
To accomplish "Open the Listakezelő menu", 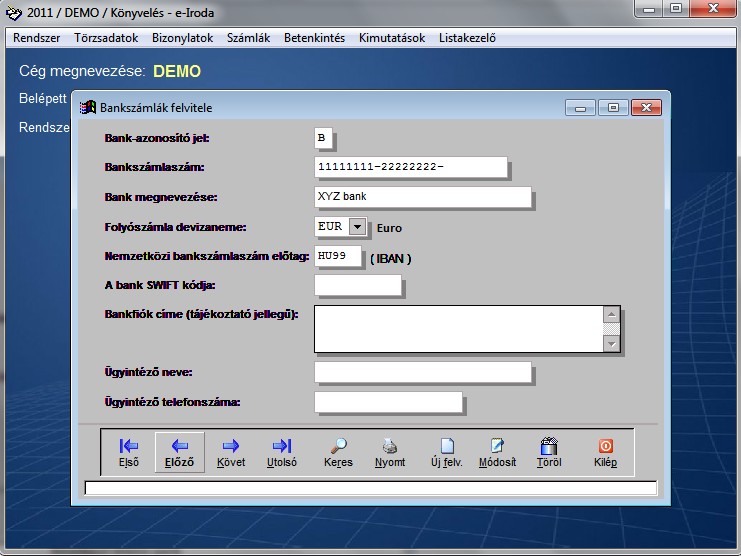I will tap(465, 38).
